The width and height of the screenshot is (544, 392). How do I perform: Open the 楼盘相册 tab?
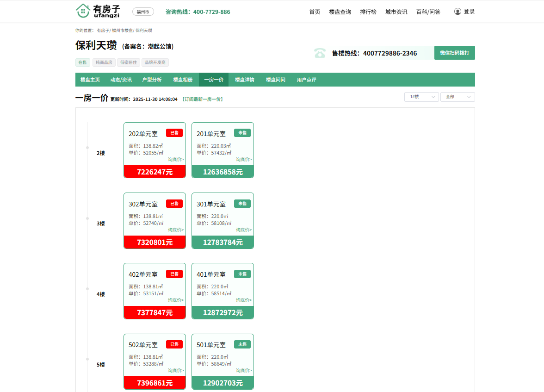(x=183, y=80)
